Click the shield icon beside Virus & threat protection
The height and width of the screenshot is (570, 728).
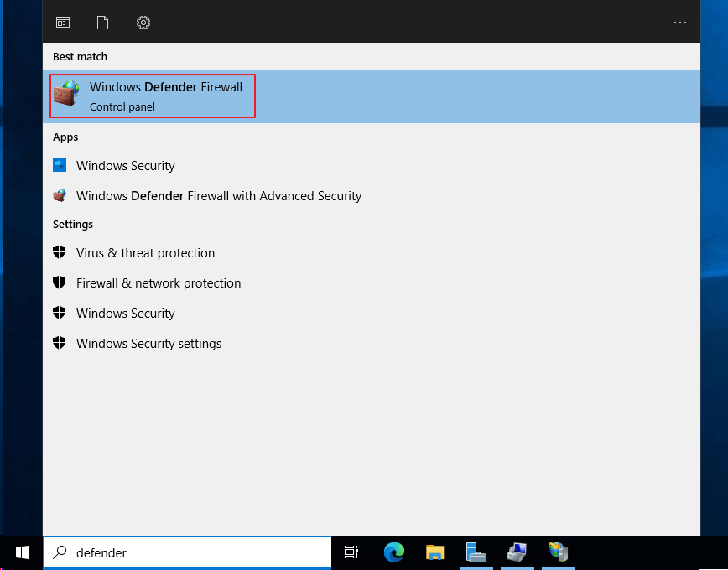60,252
